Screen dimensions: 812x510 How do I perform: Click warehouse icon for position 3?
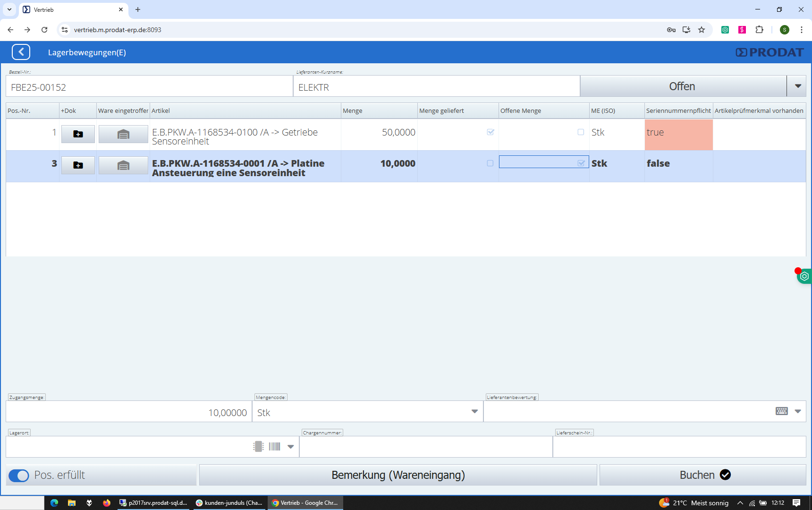[123, 165]
